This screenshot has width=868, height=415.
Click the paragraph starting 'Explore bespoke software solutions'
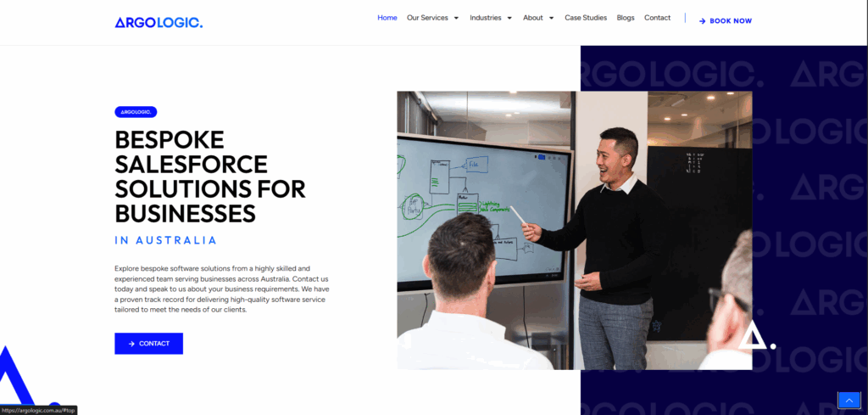pyautogui.click(x=221, y=289)
